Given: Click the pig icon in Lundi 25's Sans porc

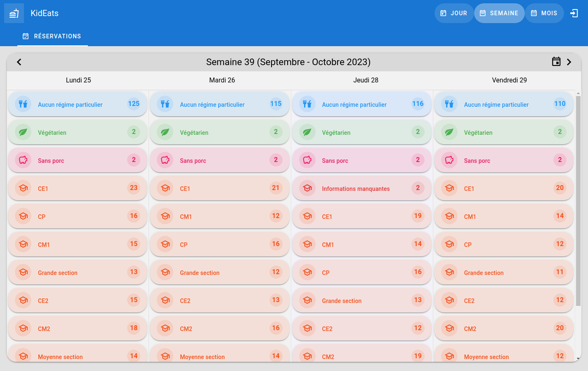Looking at the screenshot, I should [23, 160].
